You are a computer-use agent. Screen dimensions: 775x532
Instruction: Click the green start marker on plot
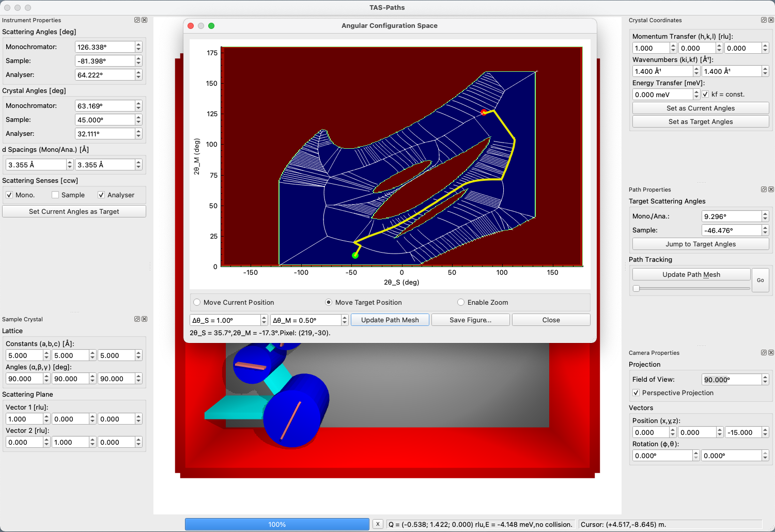[355, 255]
